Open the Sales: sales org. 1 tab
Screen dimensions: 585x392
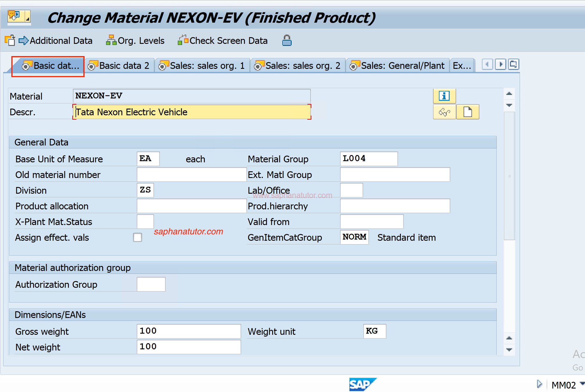202,66
